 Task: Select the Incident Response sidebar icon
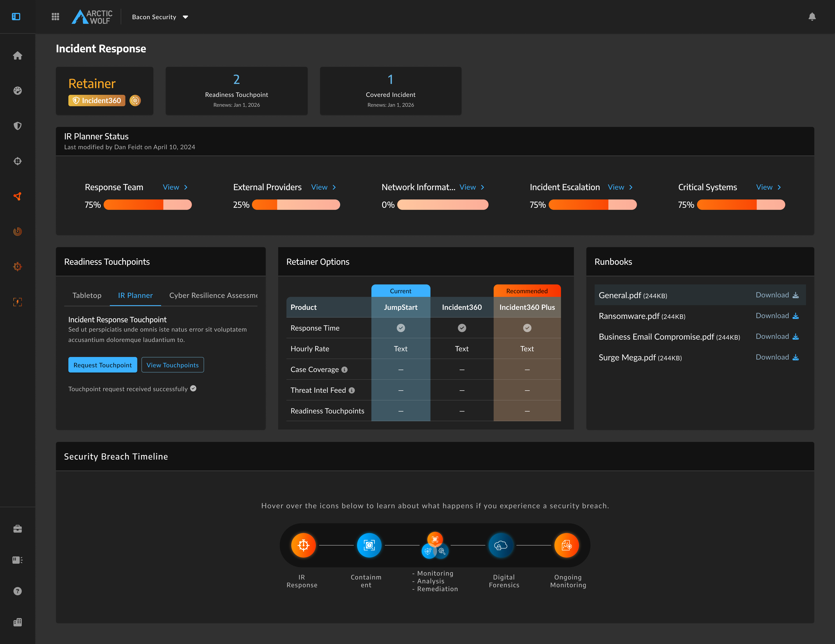18,196
